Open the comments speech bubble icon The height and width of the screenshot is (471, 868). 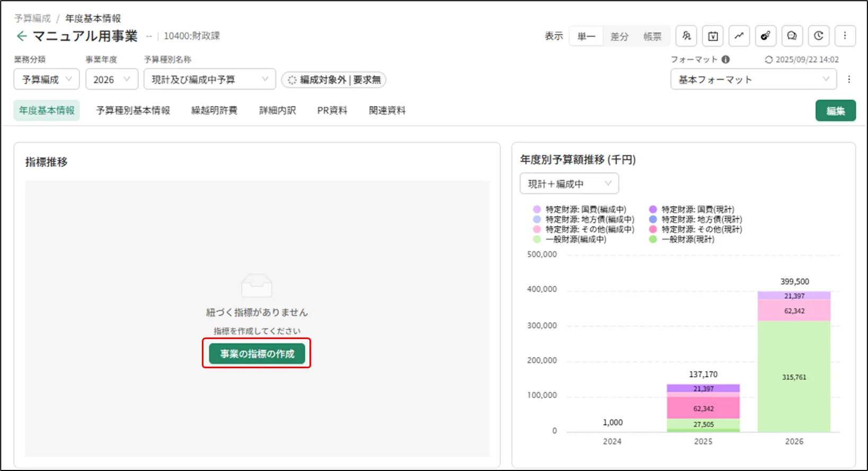792,36
